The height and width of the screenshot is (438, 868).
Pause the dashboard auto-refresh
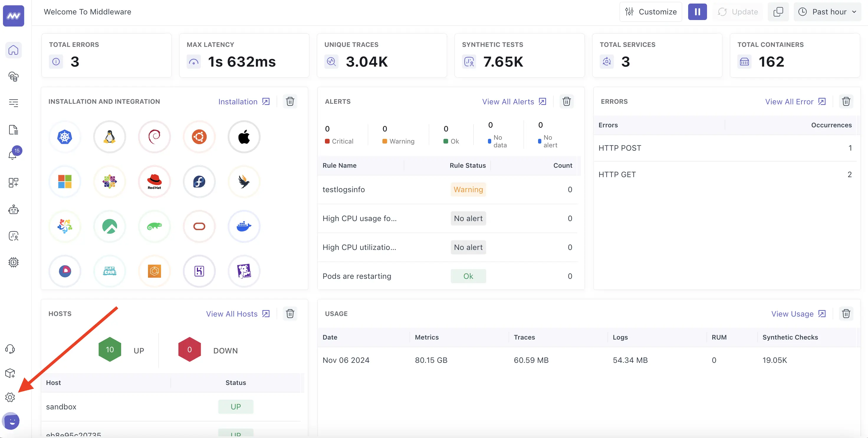[x=697, y=11]
